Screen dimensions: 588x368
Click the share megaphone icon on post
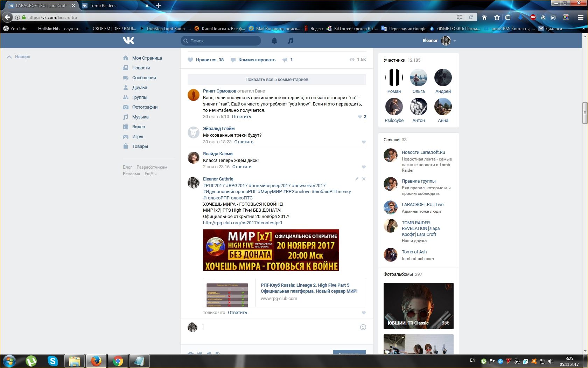[285, 60]
